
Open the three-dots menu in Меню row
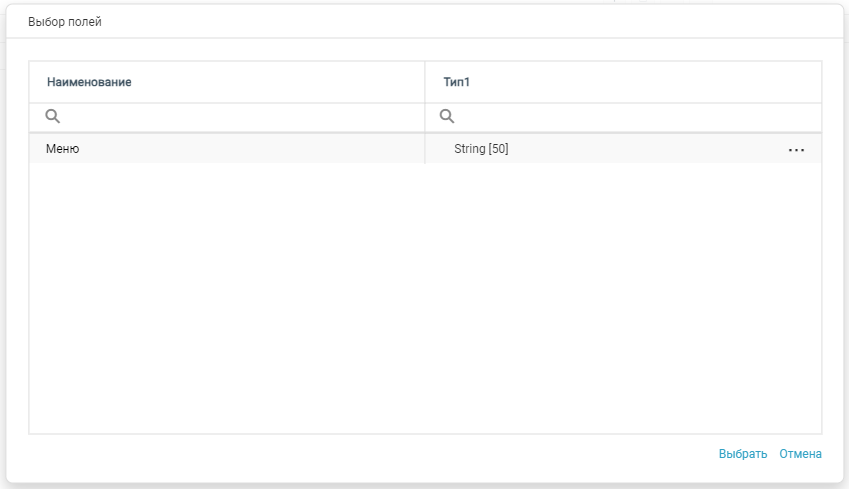click(x=796, y=150)
